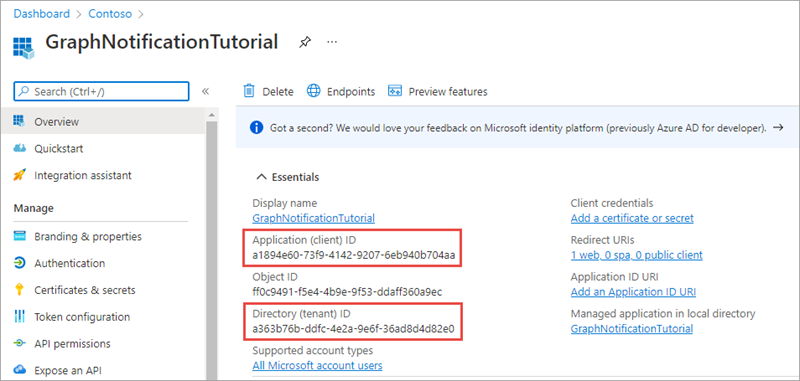800x381 pixels.
Task: Click the Authentication loop icon
Action: click(19, 263)
